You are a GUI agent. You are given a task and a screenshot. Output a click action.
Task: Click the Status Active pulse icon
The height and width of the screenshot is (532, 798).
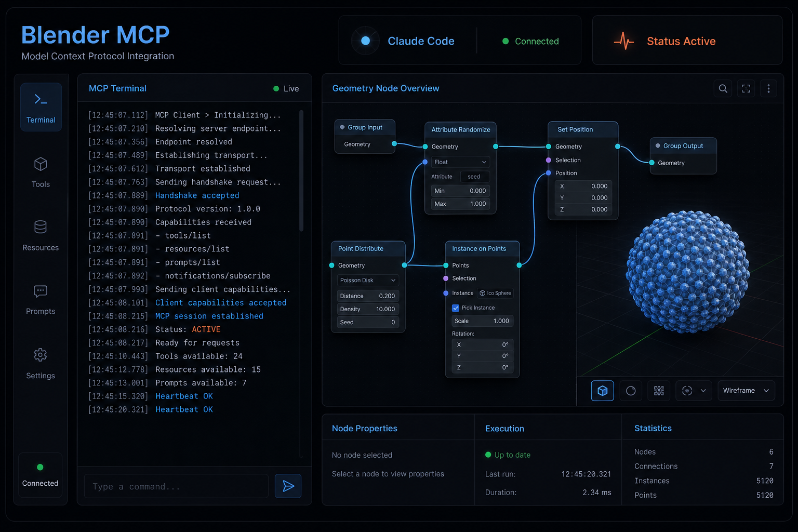tap(624, 41)
